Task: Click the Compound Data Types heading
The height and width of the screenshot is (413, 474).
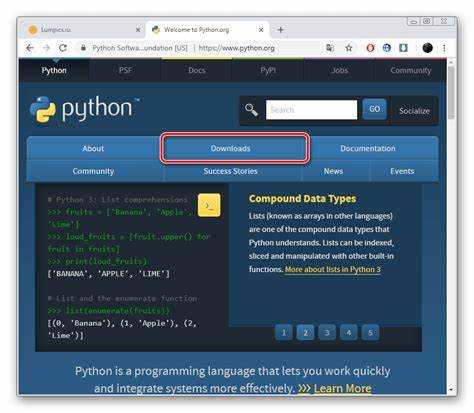Action: (x=302, y=199)
